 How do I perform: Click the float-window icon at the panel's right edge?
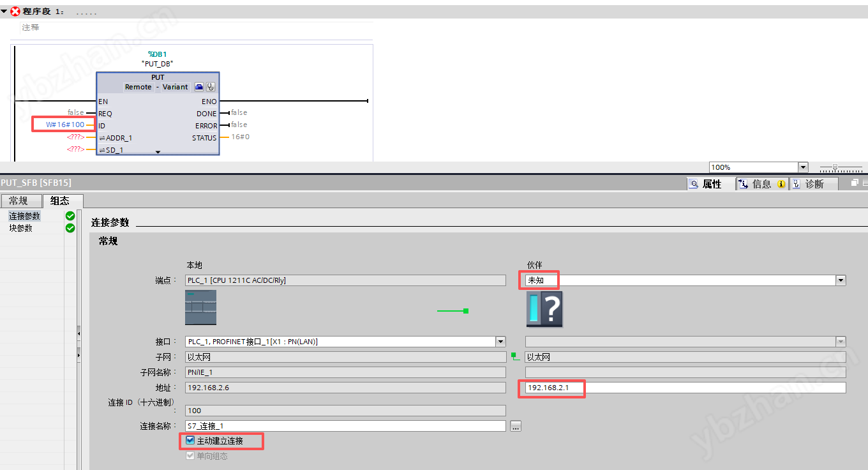tap(855, 183)
